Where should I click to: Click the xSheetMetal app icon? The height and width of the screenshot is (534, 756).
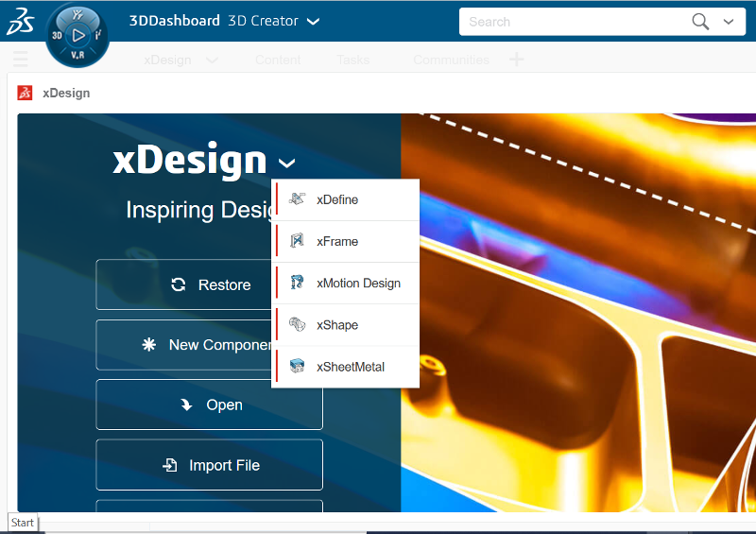click(297, 366)
